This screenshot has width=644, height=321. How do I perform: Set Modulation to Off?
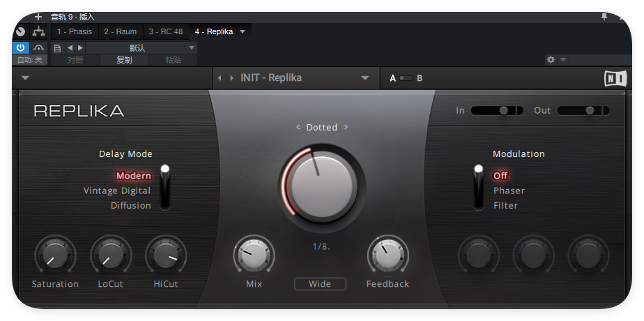tap(500, 176)
